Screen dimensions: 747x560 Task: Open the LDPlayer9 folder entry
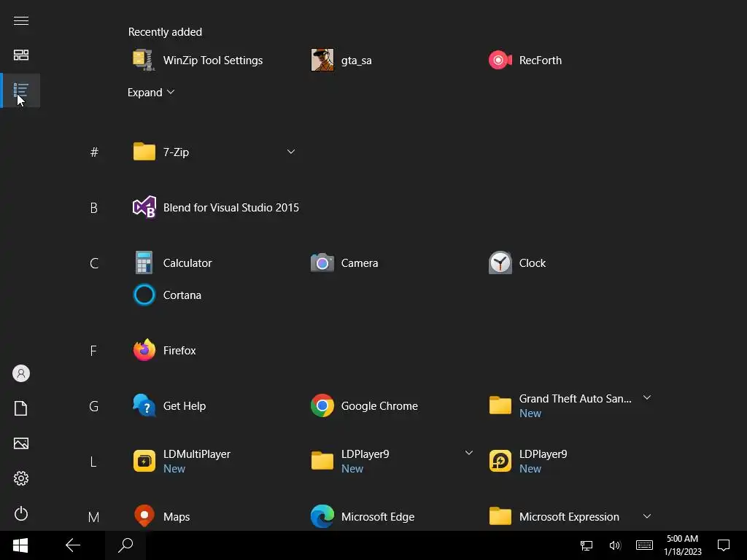click(x=350, y=462)
